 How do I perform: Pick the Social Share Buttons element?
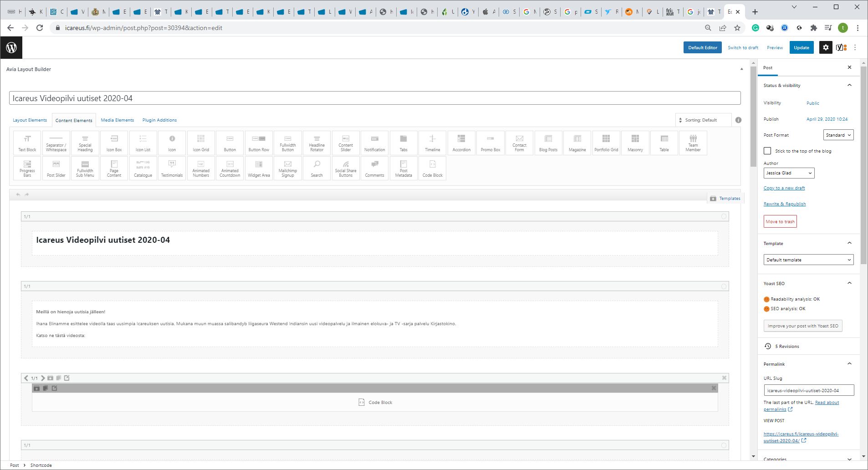tap(346, 169)
